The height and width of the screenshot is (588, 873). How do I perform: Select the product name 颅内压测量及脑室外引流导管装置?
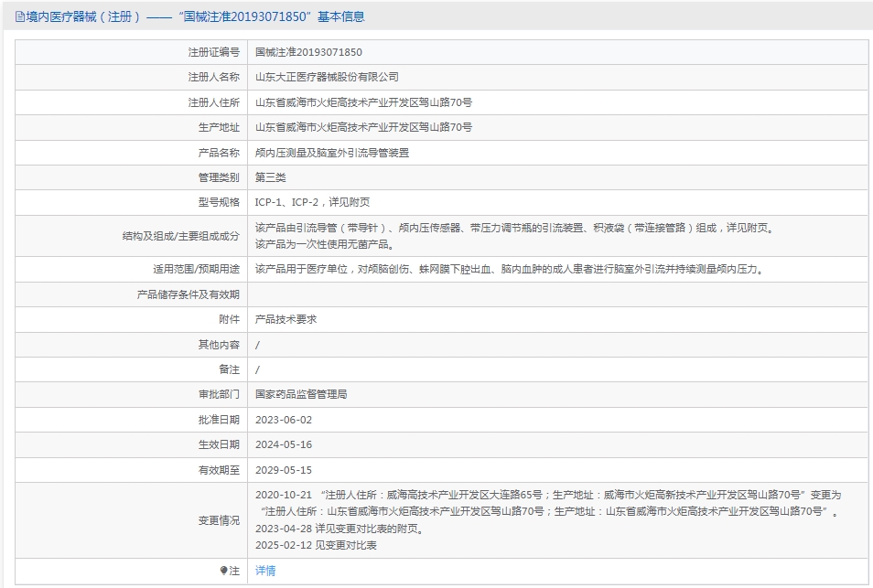pyautogui.click(x=331, y=153)
